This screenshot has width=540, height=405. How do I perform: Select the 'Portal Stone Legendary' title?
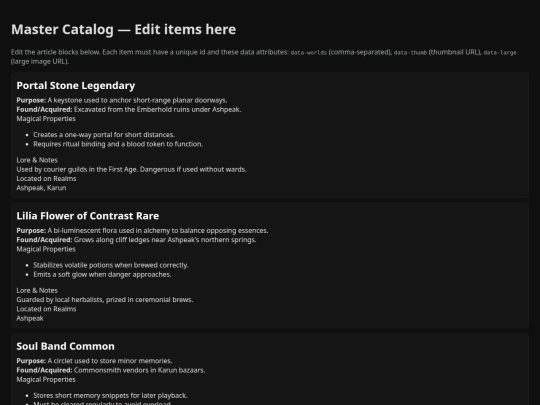[x=76, y=86]
